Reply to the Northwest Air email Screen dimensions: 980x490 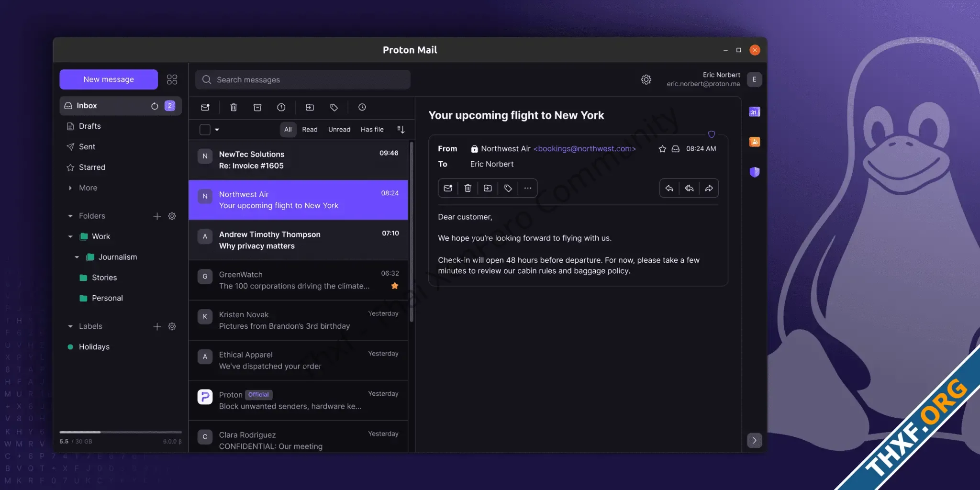click(x=669, y=188)
